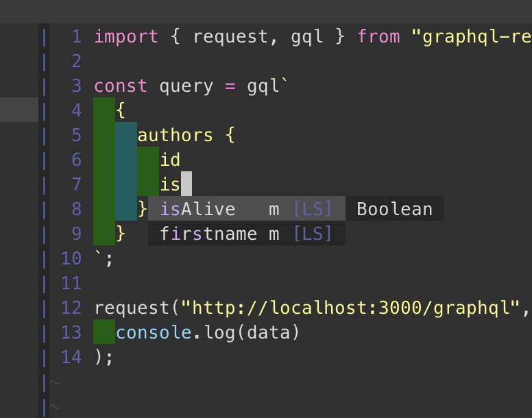Click the backtick and semicolon on line 10

[104, 258]
